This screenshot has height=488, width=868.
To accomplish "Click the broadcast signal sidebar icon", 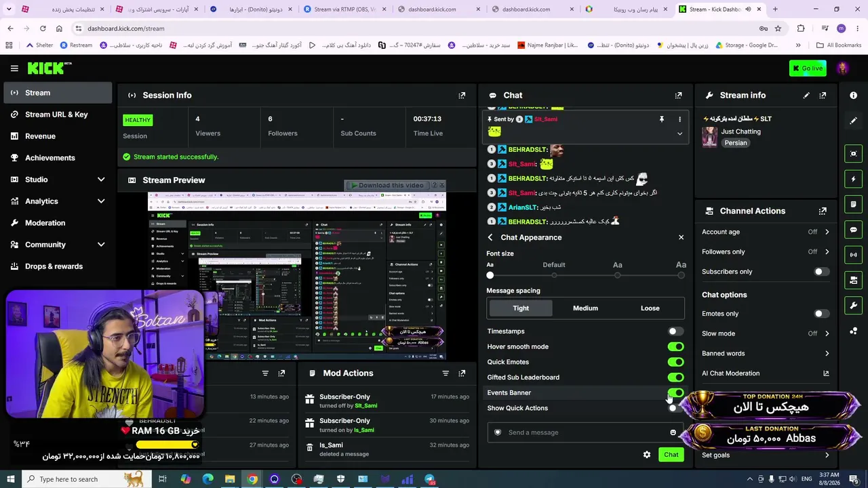I will click(x=853, y=255).
